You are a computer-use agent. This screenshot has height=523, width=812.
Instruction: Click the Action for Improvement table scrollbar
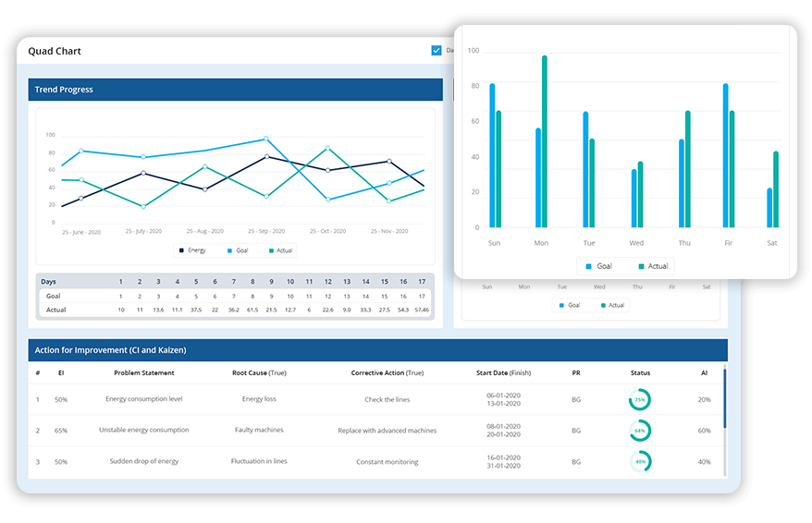pos(724,397)
